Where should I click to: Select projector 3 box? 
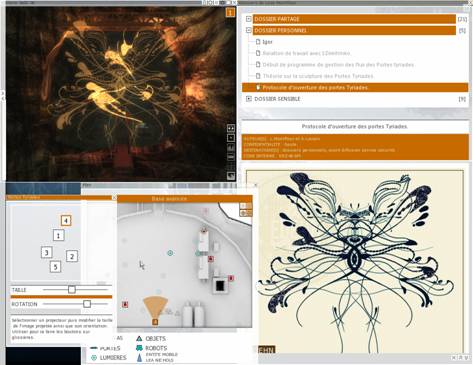click(47, 253)
